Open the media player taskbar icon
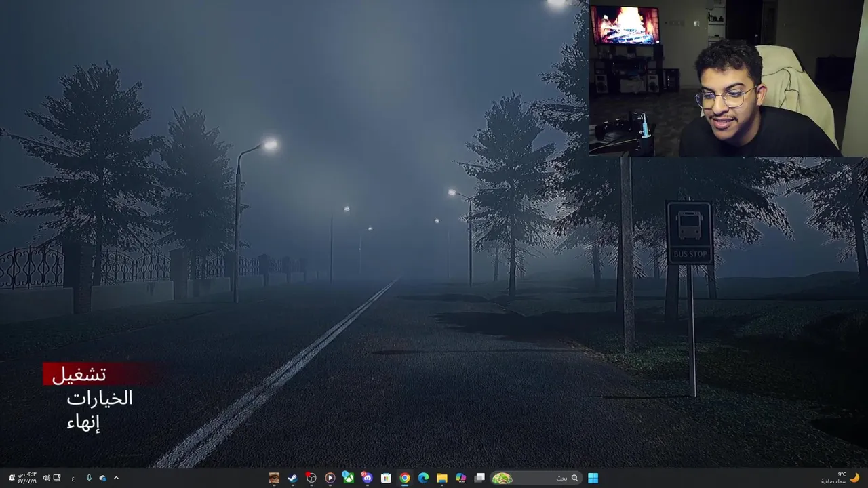Image resolution: width=868 pixels, height=488 pixels. pyautogui.click(x=330, y=478)
